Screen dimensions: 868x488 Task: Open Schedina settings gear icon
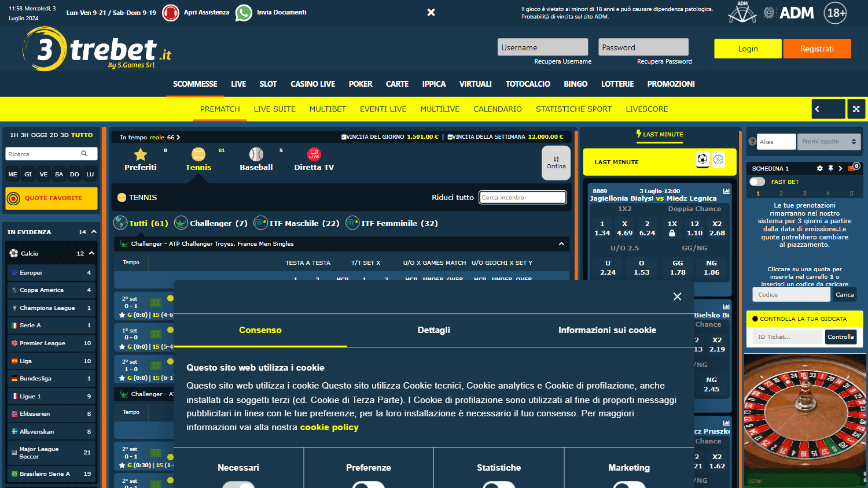pos(819,168)
